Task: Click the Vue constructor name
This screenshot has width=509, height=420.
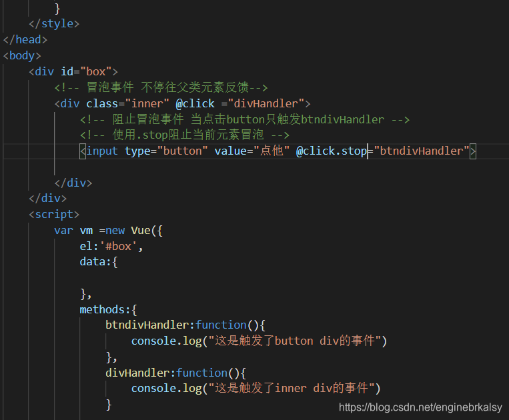Action: [141, 231]
